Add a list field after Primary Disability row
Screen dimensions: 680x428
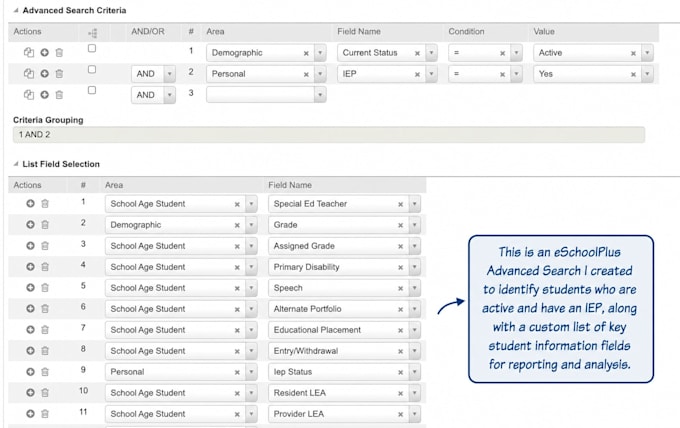[x=30, y=266]
